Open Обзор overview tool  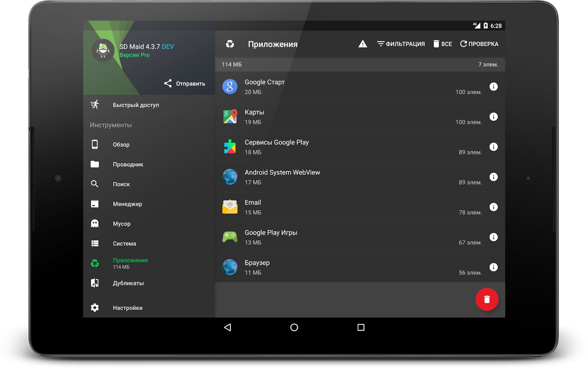pos(149,144)
